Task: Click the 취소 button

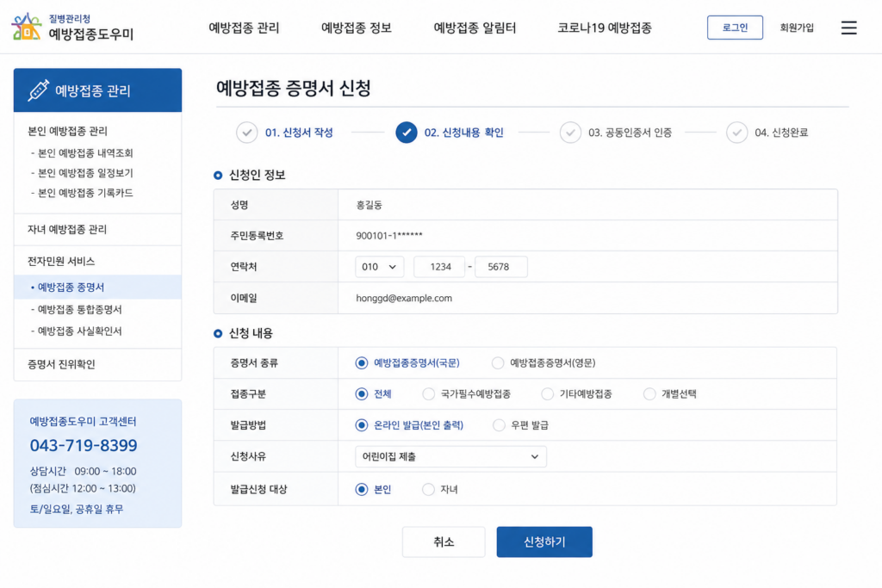Action: 444,542
